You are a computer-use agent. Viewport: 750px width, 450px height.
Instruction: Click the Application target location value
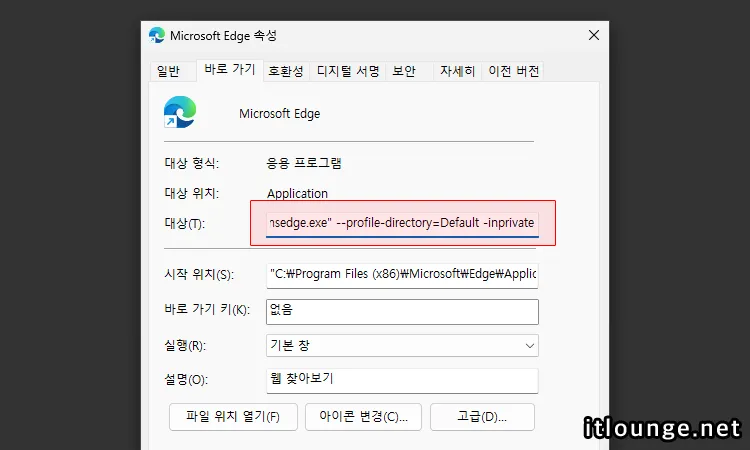coord(297,194)
